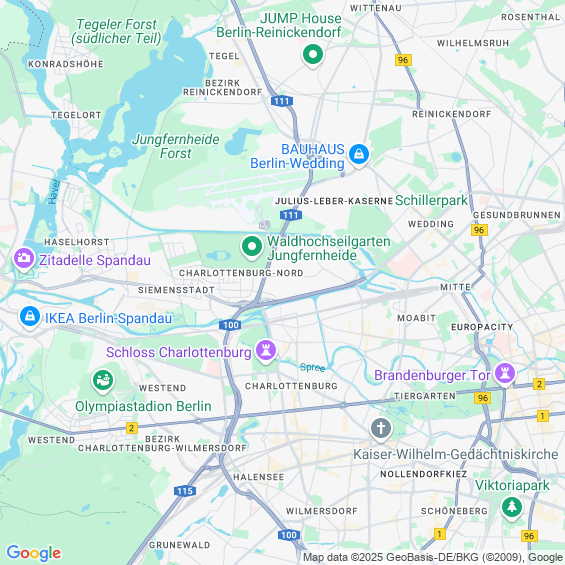
Task: Open the Viktoriapark tree pin
Action: (512, 508)
